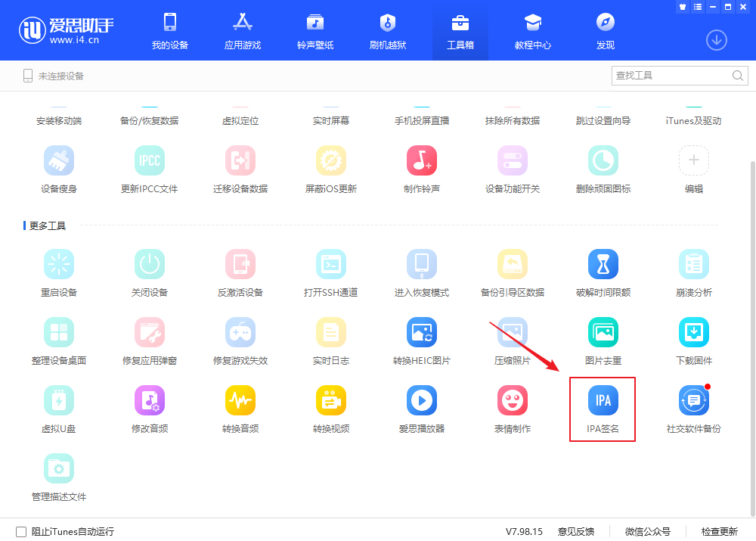Image resolution: width=756 pixels, height=541 pixels.
Task: Click 检查更新 button
Action: point(719,532)
